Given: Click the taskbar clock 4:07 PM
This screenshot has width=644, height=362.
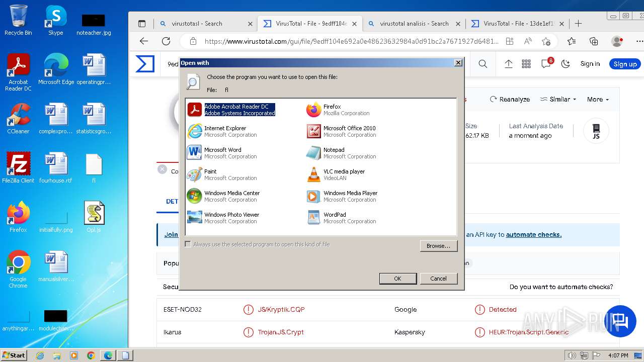Looking at the screenshot, I should tap(618, 355).
